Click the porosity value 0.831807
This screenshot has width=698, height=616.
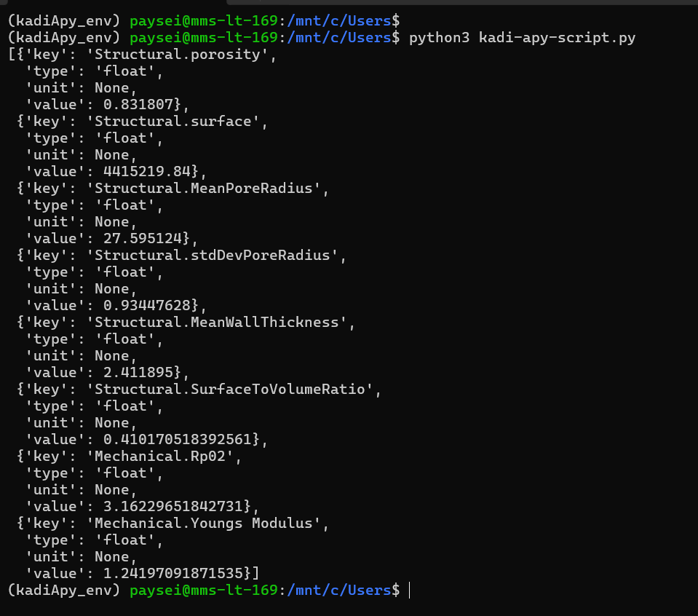click(138, 105)
